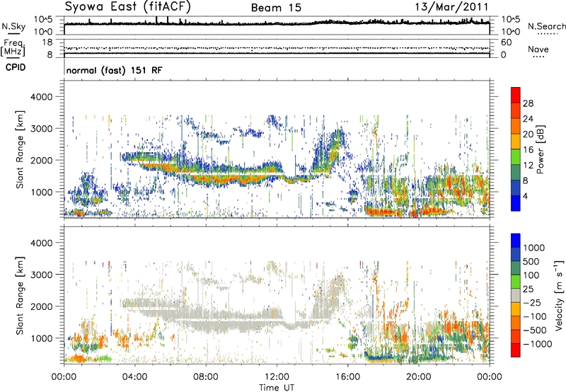The height and width of the screenshot is (392, 566).
Task: Click the 'CPID' label
Action: 16,67
